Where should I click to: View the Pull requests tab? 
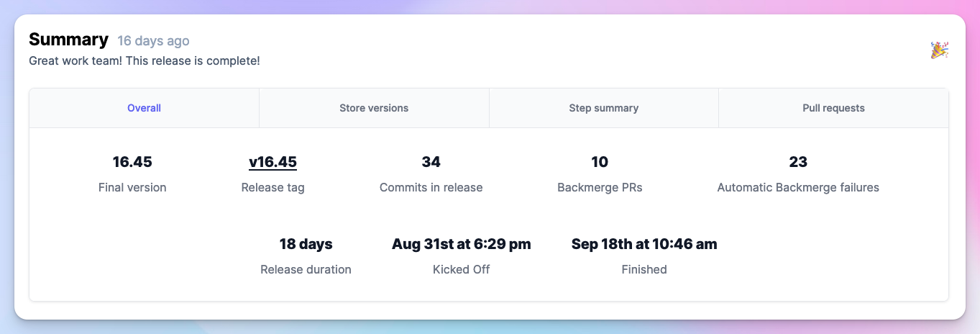point(833,108)
